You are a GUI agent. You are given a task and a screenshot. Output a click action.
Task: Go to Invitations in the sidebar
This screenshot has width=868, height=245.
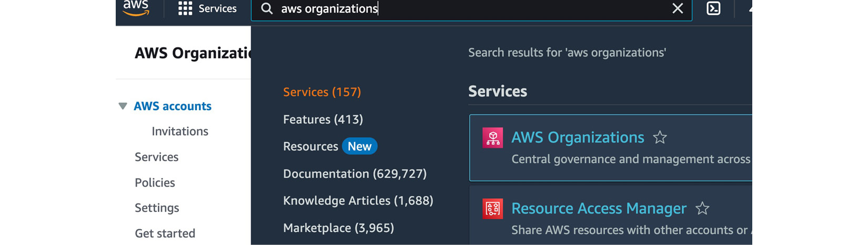point(180,131)
